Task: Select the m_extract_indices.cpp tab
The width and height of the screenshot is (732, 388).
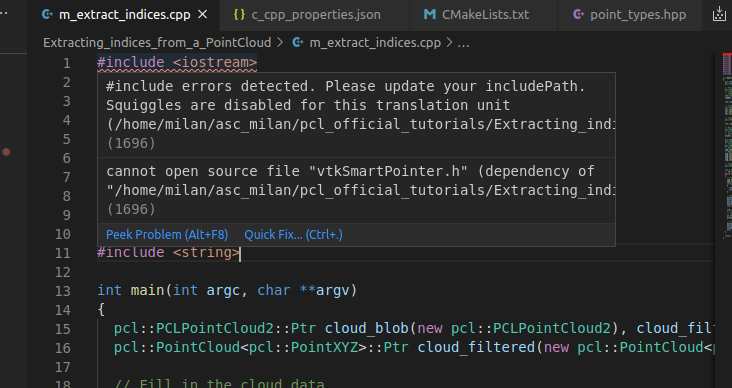Action: click(x=123, y=15)
